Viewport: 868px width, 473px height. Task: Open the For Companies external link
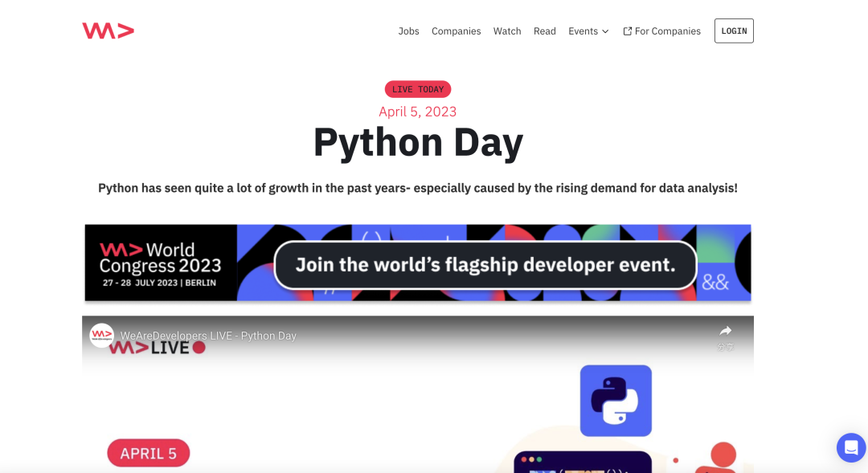[x=662, y=31]
